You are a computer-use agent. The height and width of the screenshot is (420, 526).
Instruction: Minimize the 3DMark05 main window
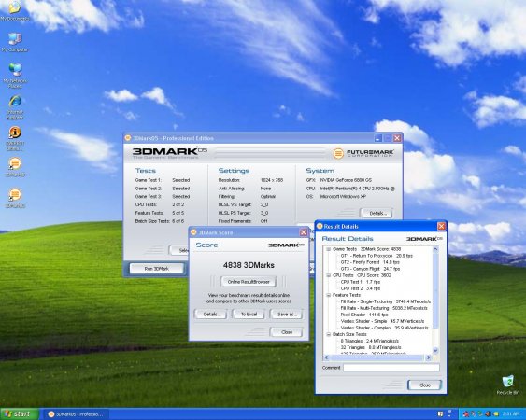pyautogui.click(x=378, y=138)
